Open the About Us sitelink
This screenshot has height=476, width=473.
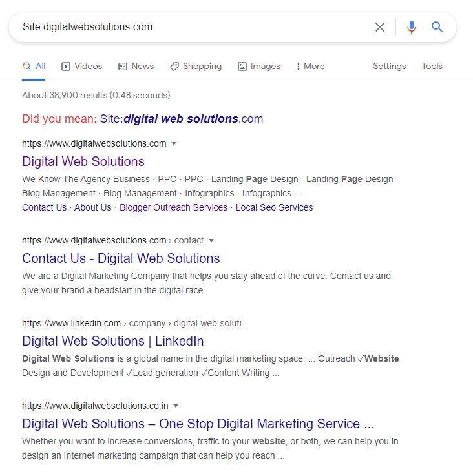click(x=93, y=207)
